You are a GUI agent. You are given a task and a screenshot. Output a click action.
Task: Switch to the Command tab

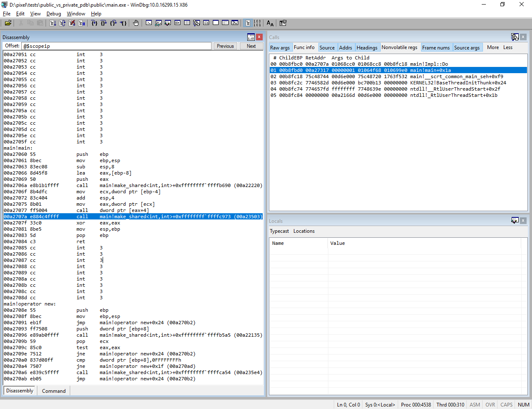point(54,391)
